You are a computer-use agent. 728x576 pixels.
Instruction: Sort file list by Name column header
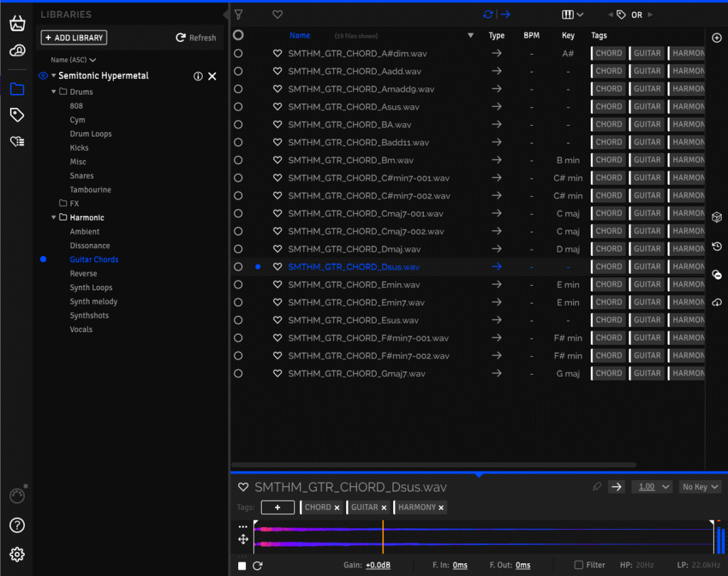[x=299, y=36]
